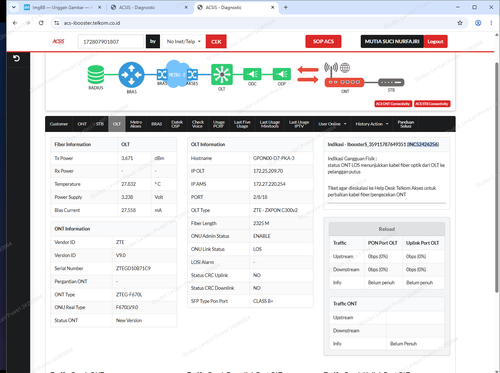Click the red arrows between ODP and ONT
Screen dimensions: 500x373
[x=308, y=74]
